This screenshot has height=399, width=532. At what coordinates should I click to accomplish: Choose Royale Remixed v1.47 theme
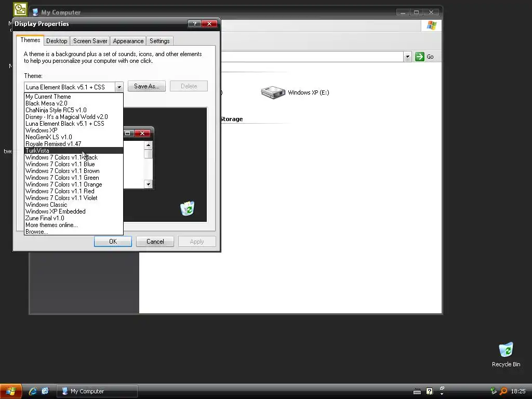coord(74,144)
